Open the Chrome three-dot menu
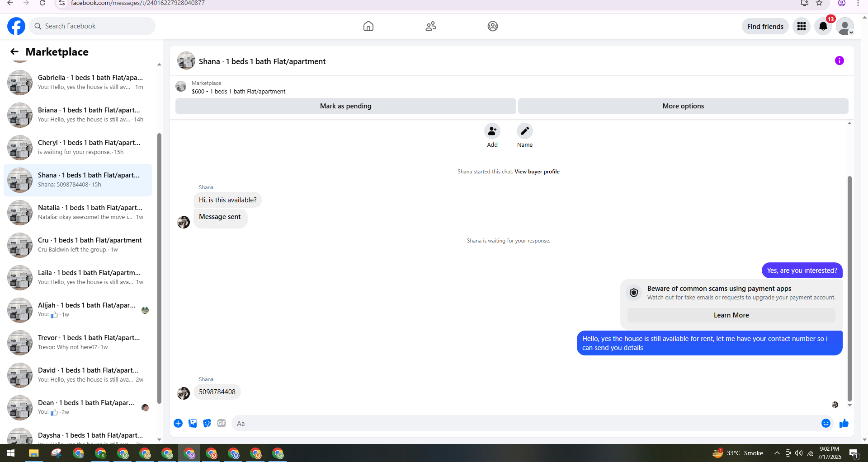This screenshot has width=868, height=462. click(858, 3)
